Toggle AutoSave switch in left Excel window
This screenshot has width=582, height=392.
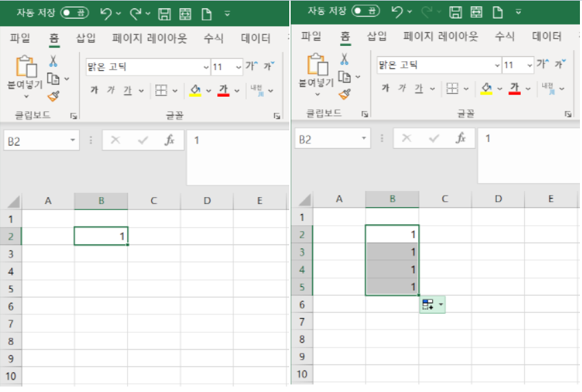75,13
